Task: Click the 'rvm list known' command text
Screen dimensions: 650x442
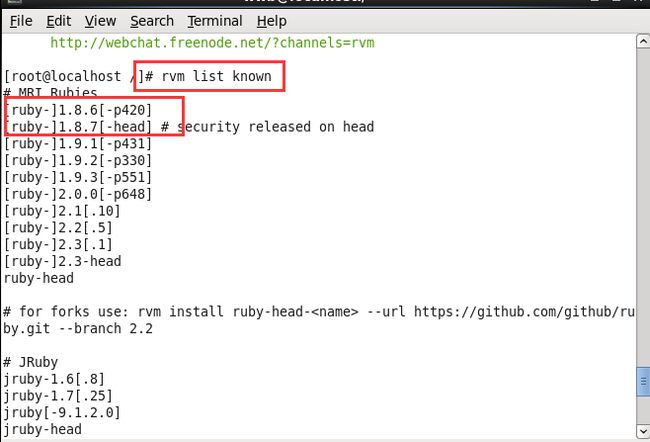Action: [x=216, y=76]
